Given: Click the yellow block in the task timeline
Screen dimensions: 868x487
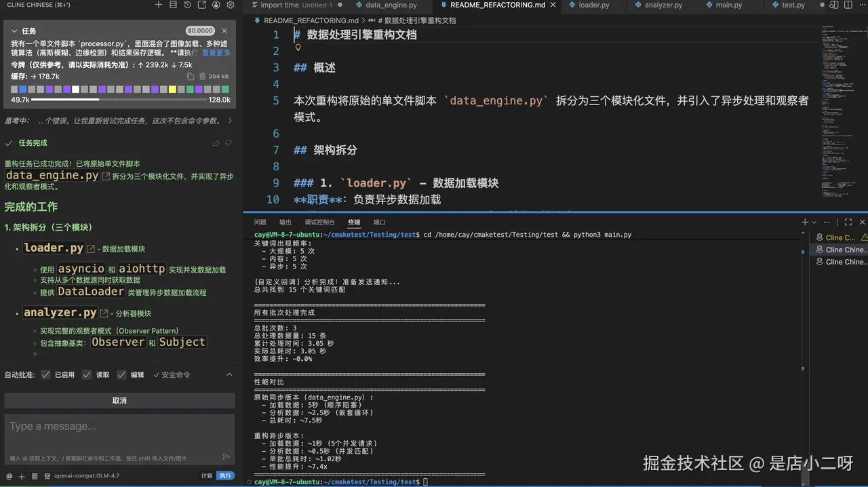Looking at the screenshot, I should (172, 90).
